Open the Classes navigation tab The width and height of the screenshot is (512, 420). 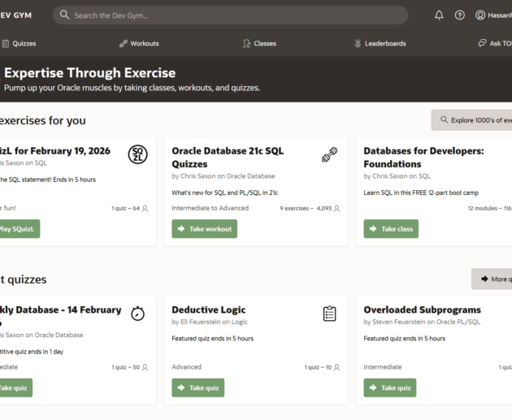click(259, 43)
